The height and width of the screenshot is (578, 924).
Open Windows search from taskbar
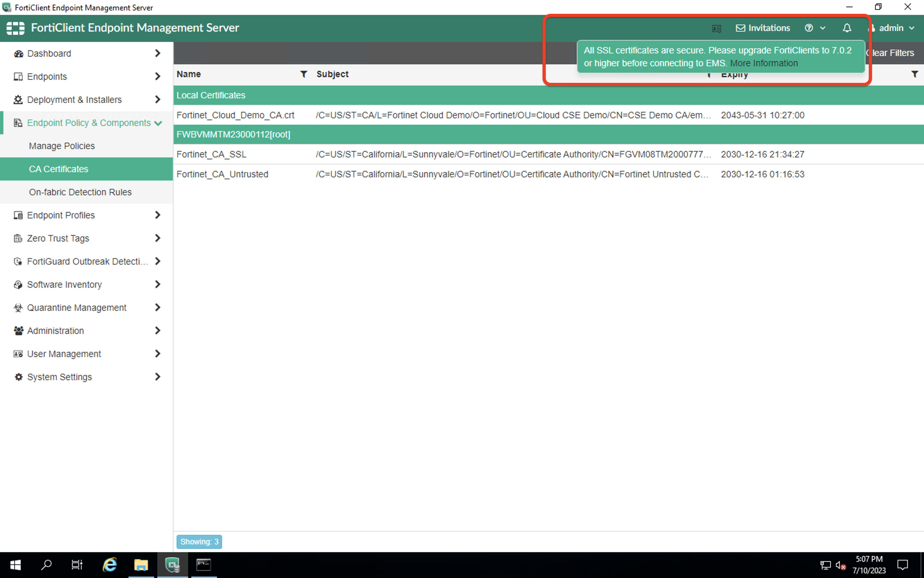click(x=46, y=565)
